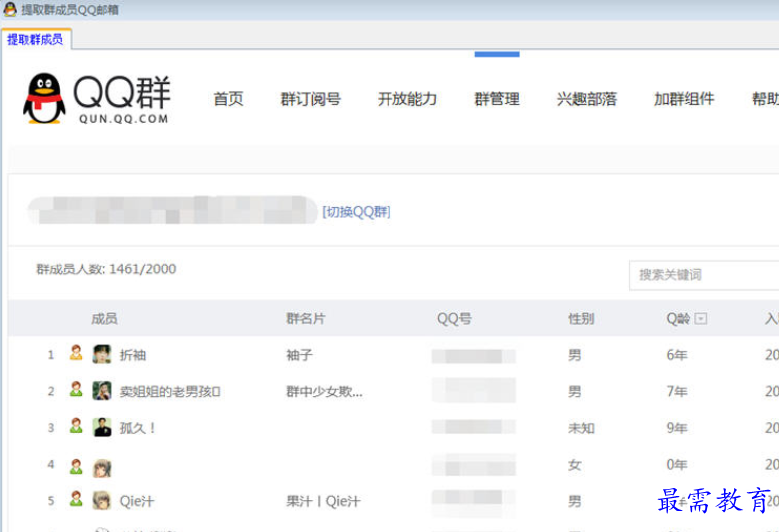This screenshot has height=532, width=779.
Task: Click group card 袖子
Action: [x=299, y=355]
